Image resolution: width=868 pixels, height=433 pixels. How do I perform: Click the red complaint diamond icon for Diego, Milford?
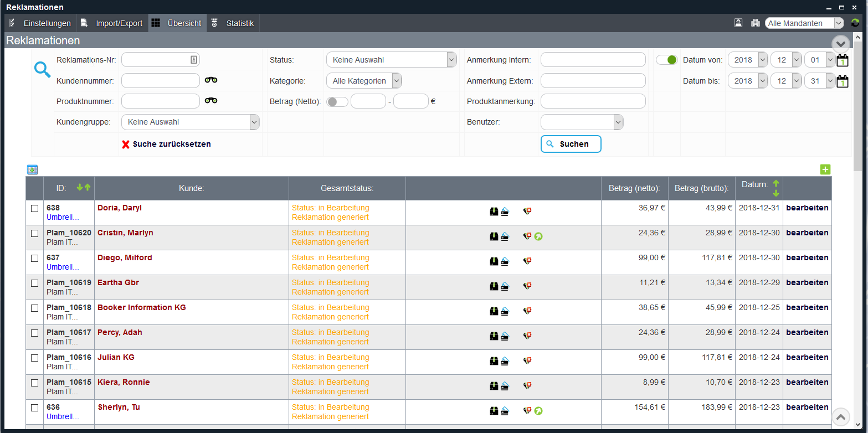tap(527, 261)
